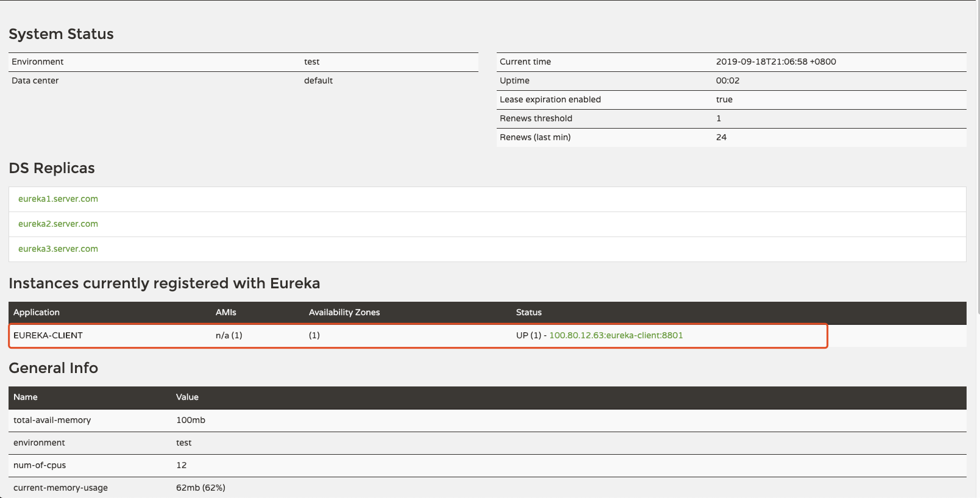
Task: Click the Application column header
Action: click(x=37, y=312)
